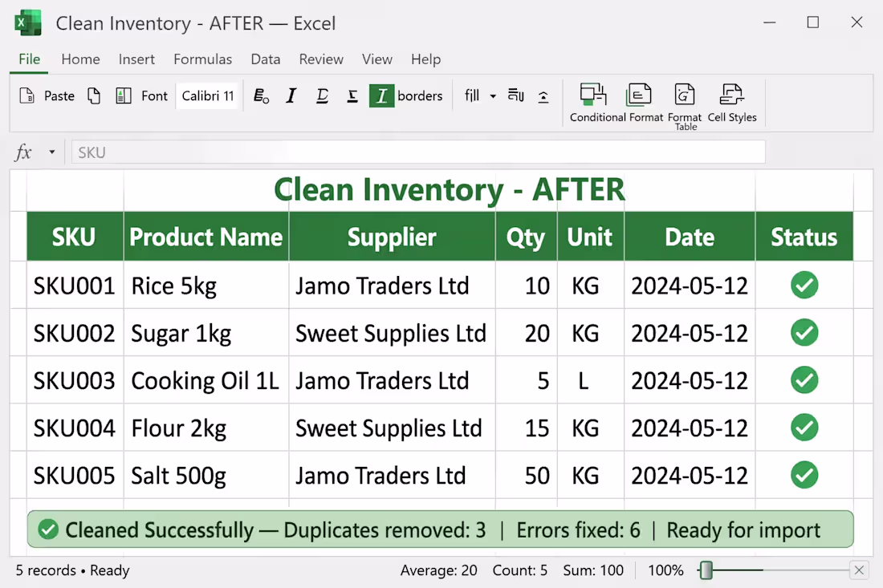Click the Format Table icon
The height and width of the screenshot is (588, 883).
pyautogui.click(x=684, y=95)
